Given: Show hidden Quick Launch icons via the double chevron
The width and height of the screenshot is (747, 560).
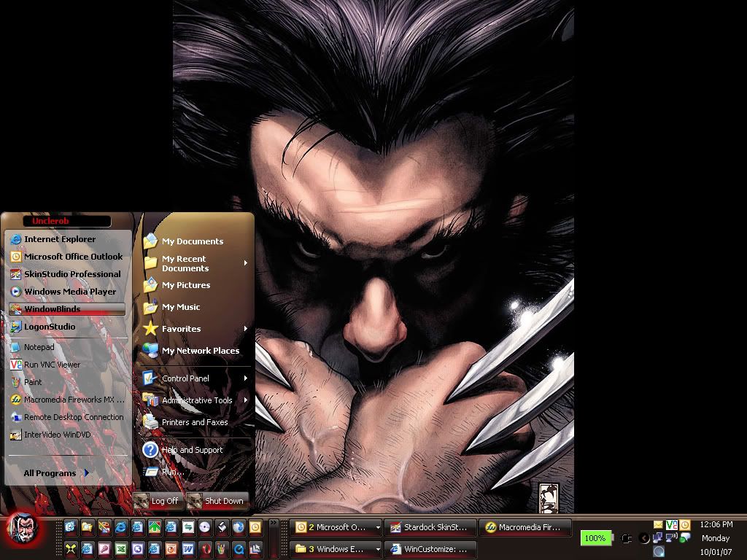Looking at the screenshot, I should [x=273, y=523].
